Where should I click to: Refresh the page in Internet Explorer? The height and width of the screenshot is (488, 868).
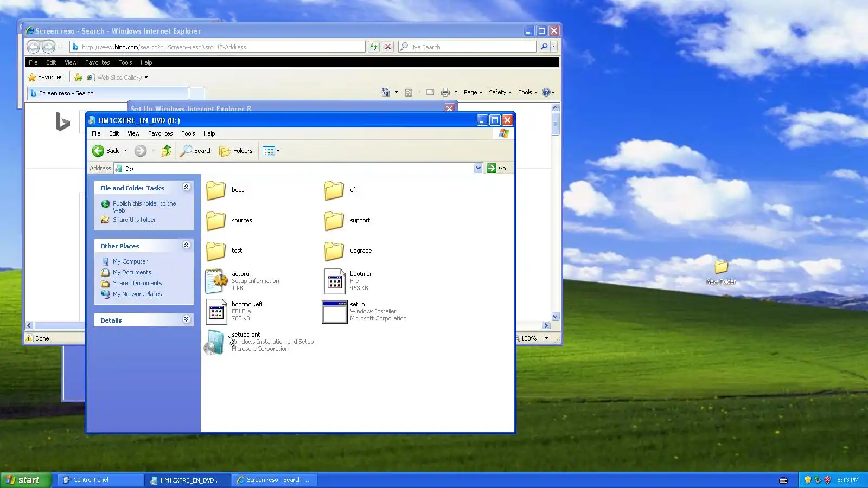click(x=374, y=47)
